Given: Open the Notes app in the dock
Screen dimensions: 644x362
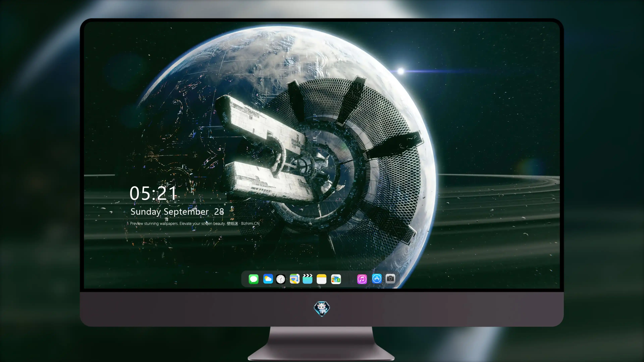Looking at the screenshot, I should tap(321, 279).
